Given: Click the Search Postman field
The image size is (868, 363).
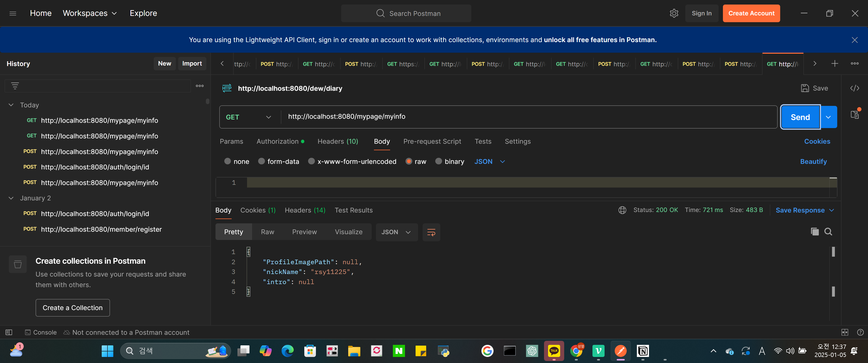Looking at the screenshot, I should (x=406, y=13).
